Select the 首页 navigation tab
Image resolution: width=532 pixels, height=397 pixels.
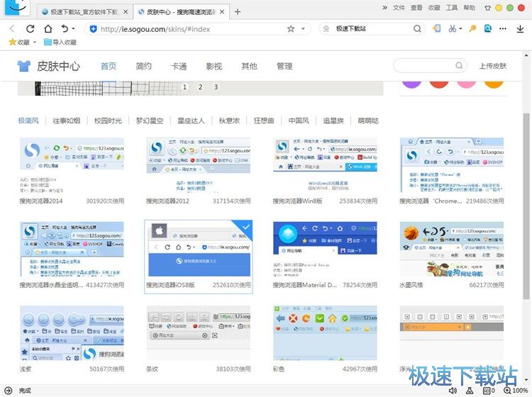(109, 66)
